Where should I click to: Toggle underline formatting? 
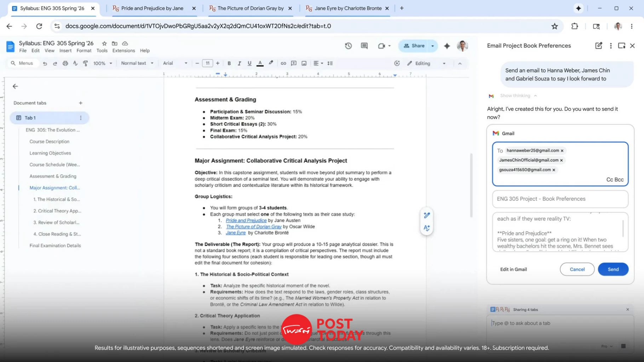[249, 63]
